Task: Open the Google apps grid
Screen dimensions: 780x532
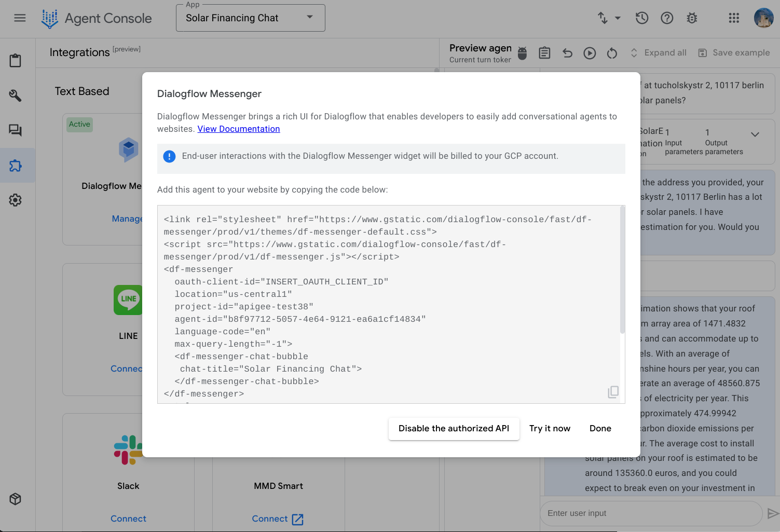Action: tap(734, 18)
